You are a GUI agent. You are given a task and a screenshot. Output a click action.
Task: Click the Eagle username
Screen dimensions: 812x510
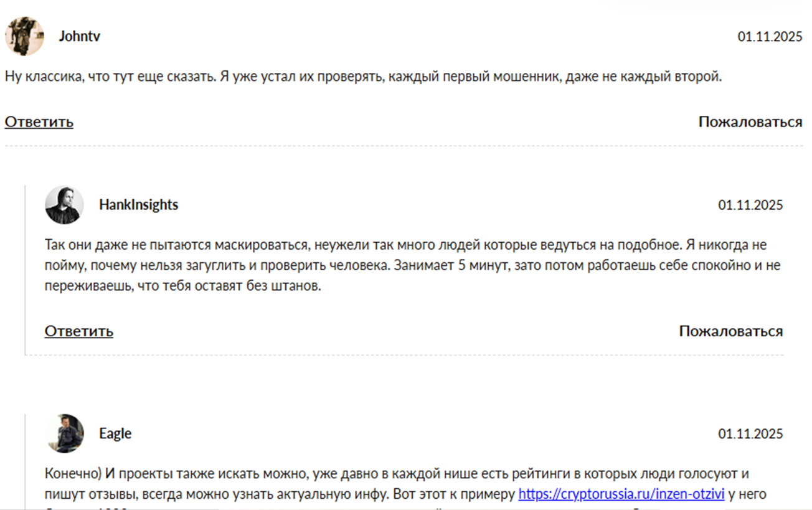[115, 433]
